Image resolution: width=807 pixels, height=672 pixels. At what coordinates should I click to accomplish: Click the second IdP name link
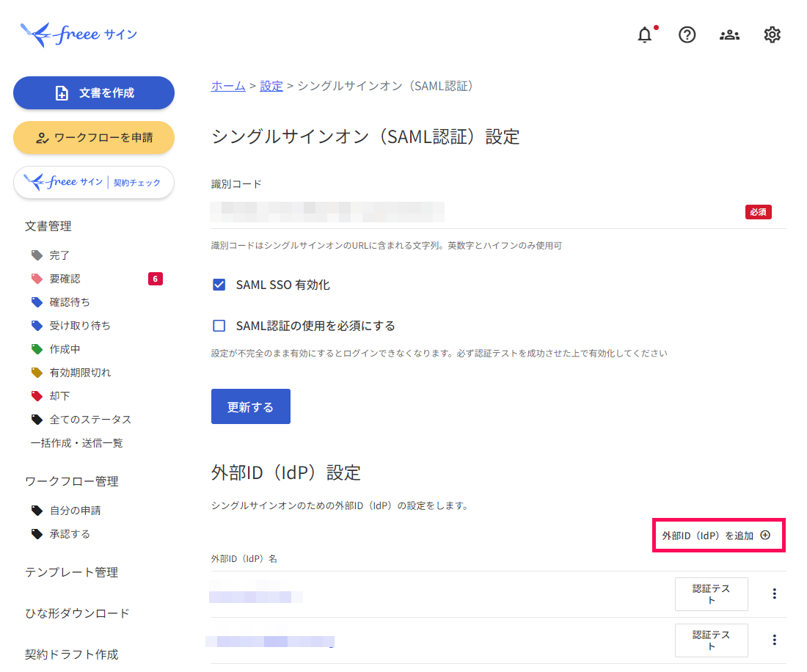click(x=270, y=642)
